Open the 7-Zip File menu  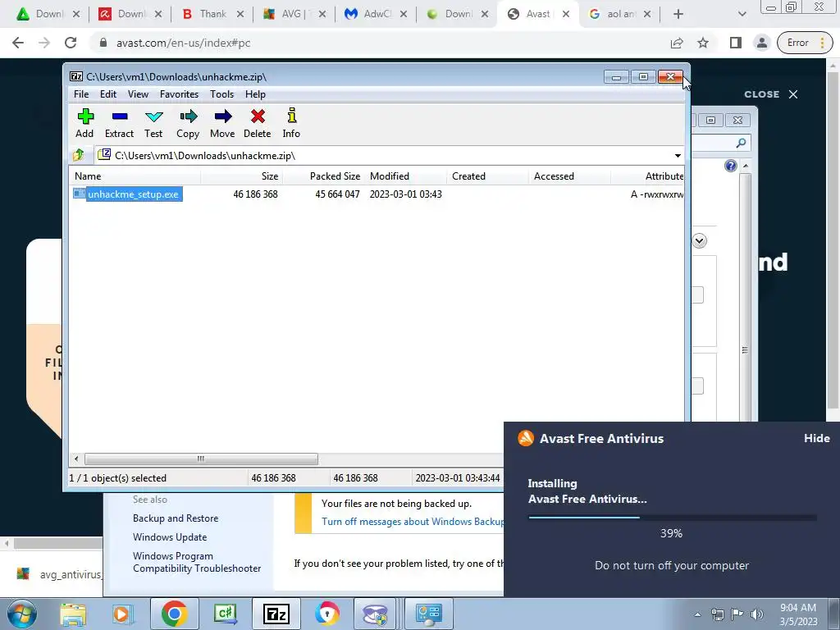81,94
